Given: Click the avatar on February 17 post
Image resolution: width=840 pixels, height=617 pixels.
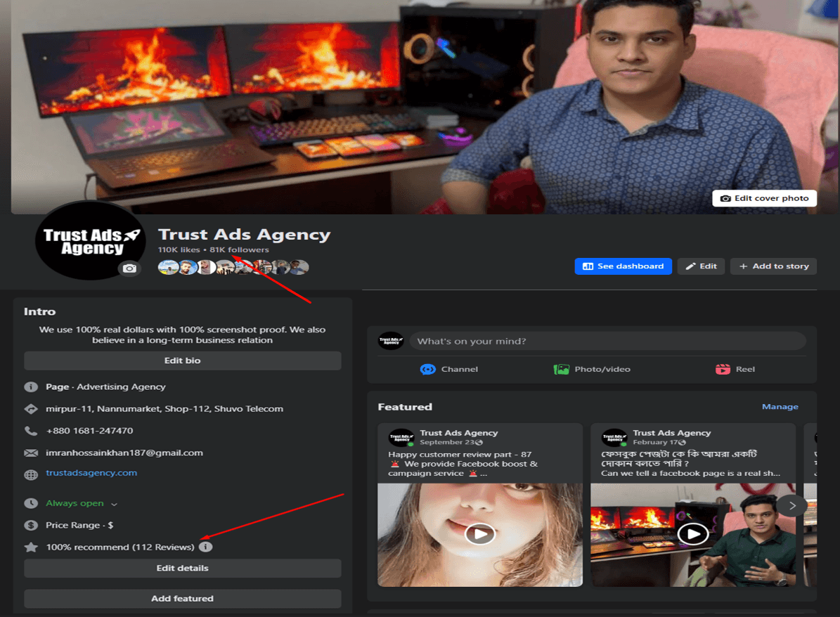Looking at the screenshot, I should tap(614, 438).
